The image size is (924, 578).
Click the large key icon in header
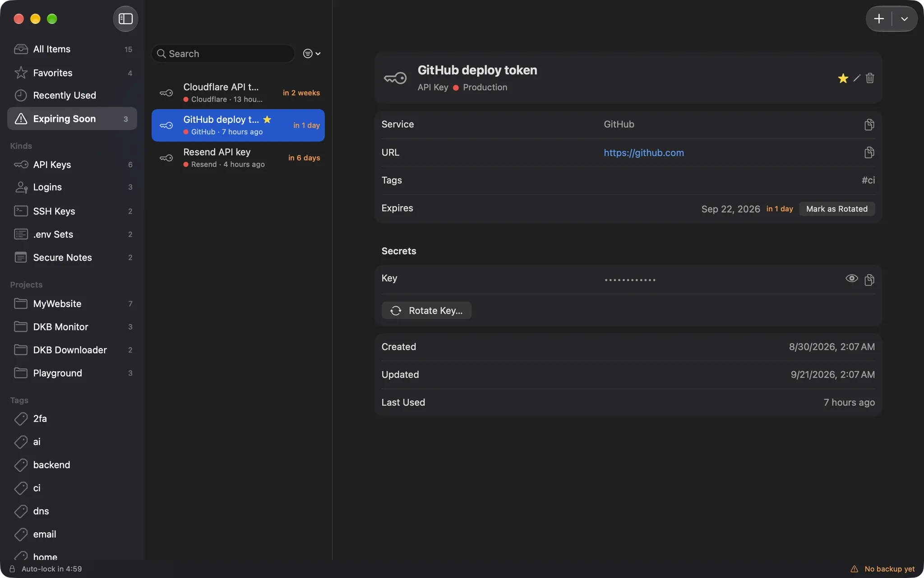coord(395,78)
